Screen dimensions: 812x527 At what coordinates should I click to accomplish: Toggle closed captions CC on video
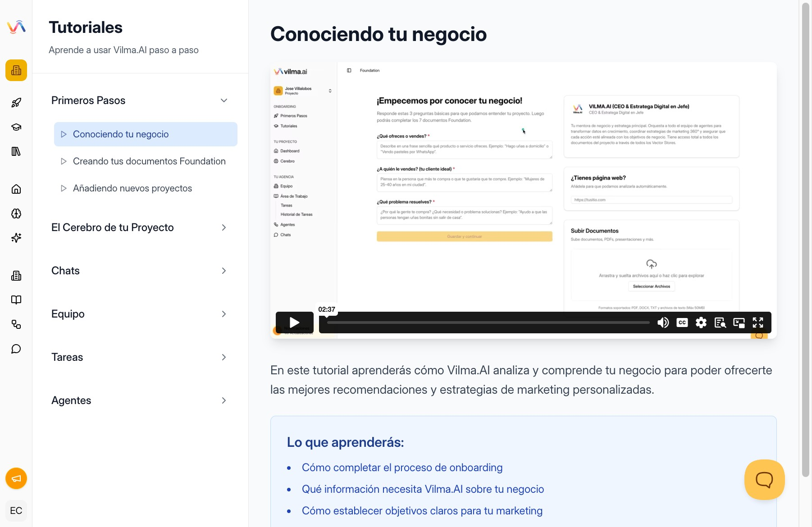click(x=682, y=323)
